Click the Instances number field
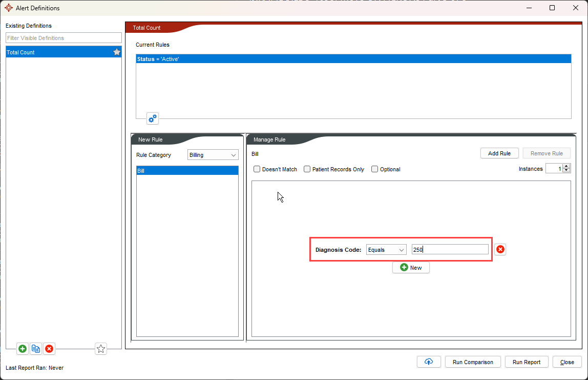588x380 pixels. (554, 169)
